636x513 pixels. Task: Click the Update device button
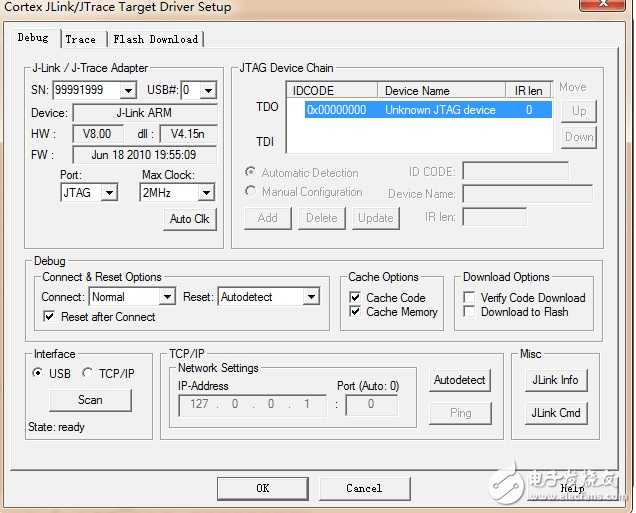click(376, 218)
